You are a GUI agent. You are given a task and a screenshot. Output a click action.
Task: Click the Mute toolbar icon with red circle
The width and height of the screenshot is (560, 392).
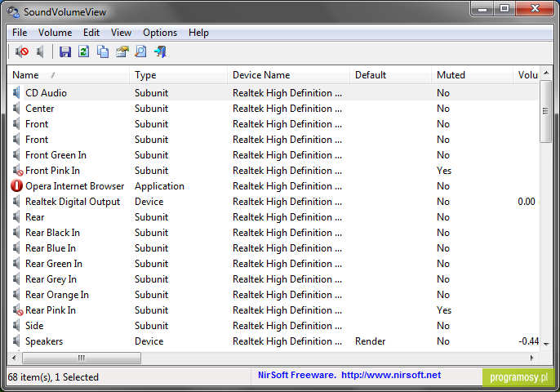[x=21, y=51]
